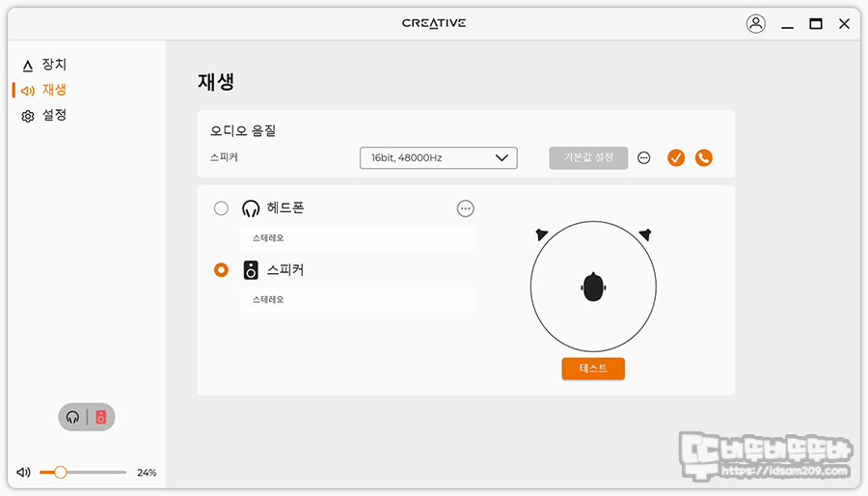Click the orange checkmark default device icon
Screen dimensions: 868x496
tap(676, 157)
